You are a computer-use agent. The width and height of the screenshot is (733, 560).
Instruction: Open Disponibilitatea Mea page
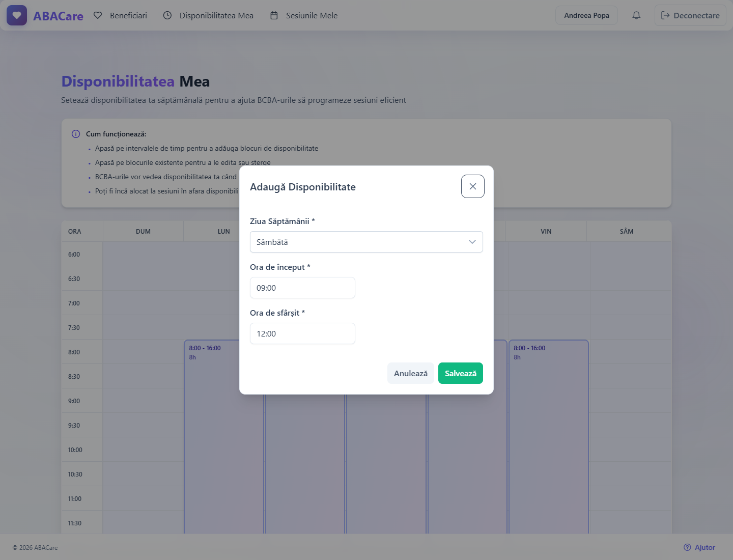tap(209, 15)
